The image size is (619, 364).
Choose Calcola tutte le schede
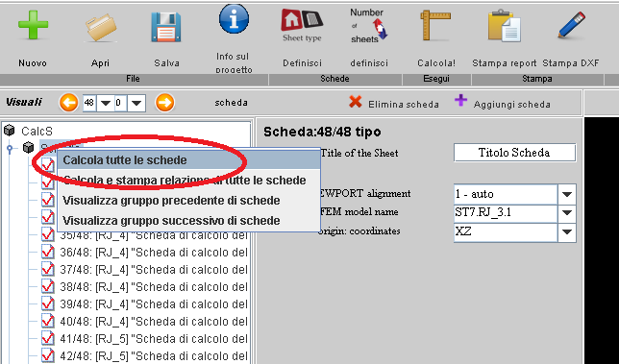(x=188, y=160)
